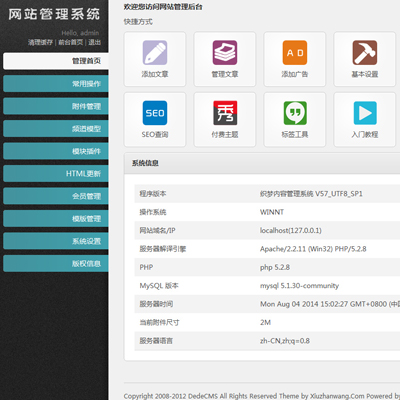Click the 退出 logout link

94,42
